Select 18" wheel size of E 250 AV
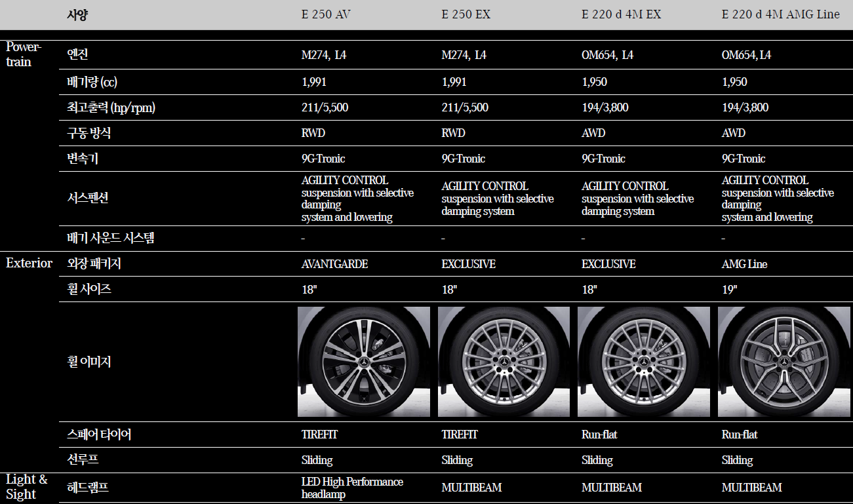 309,290
